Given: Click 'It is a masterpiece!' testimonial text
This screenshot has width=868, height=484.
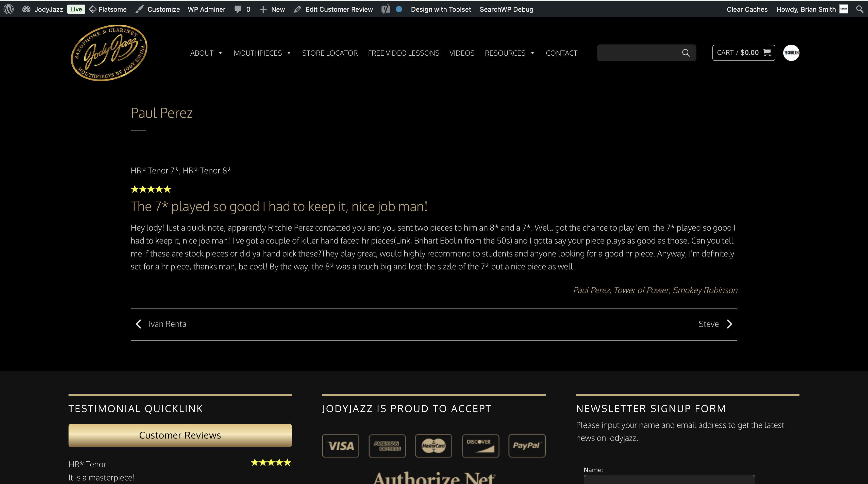Looking at the screenshot, I should [102, 478].
